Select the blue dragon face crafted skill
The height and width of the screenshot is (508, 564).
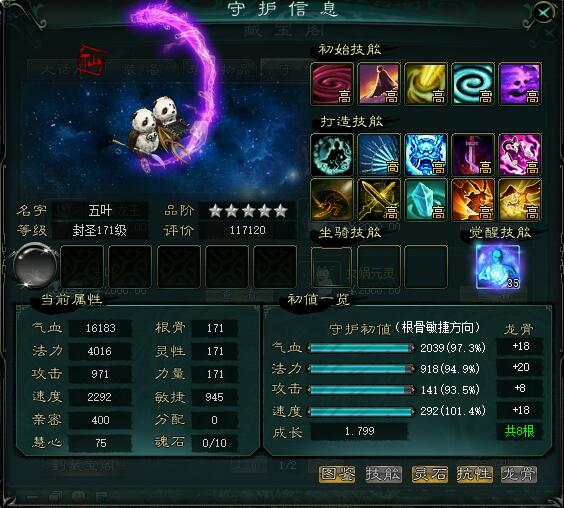426,155
